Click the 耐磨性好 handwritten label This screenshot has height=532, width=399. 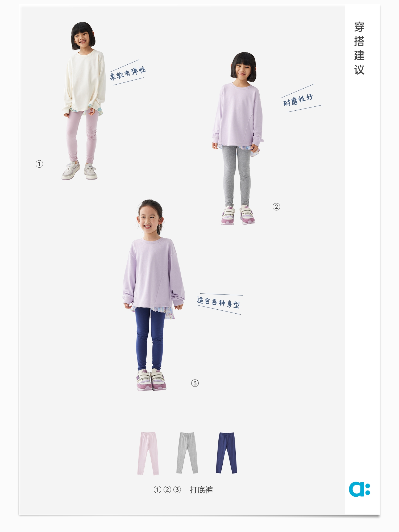tap(298, 100)
